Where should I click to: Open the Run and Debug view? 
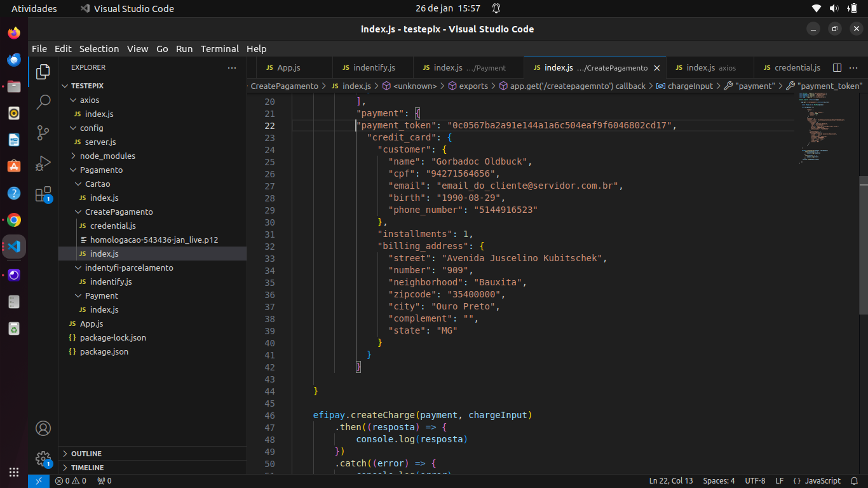pyautogui.click(x=43, y=163)
